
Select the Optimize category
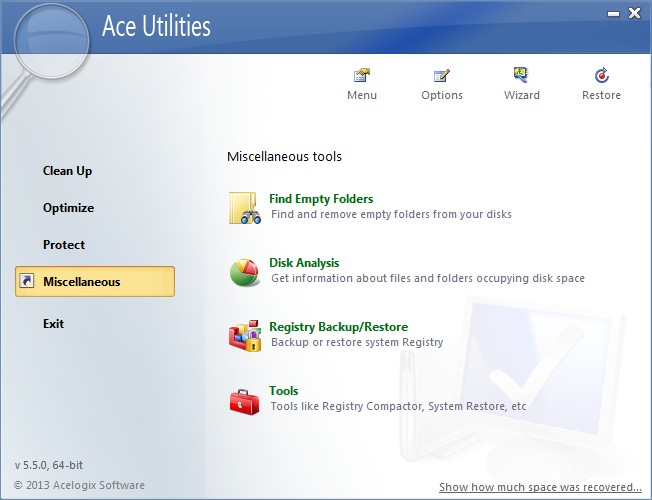point(68,208)
